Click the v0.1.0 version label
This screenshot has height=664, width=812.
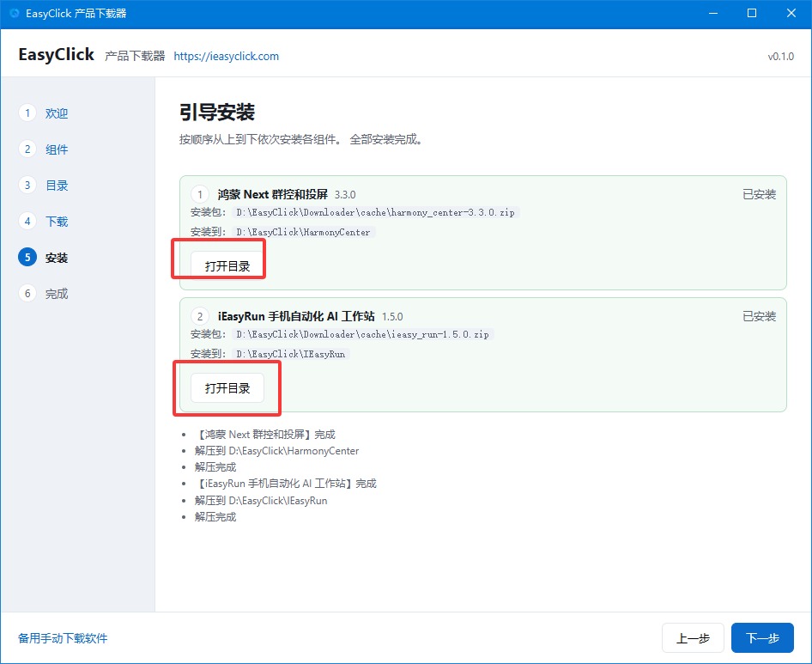tap(780, 57)
